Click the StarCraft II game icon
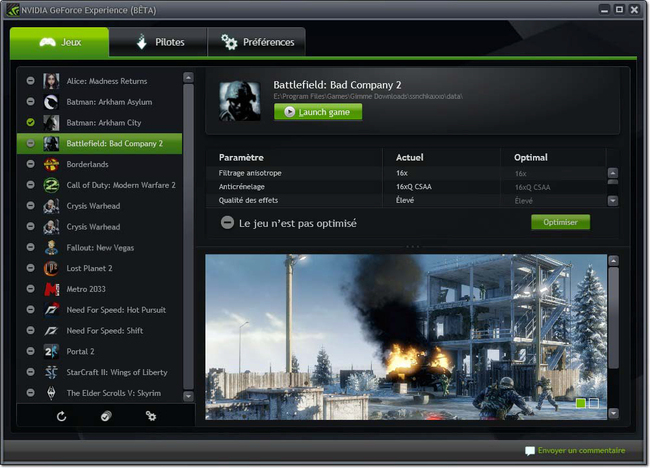650x468 pixels. pyautogui.click(x=51, y=372)
